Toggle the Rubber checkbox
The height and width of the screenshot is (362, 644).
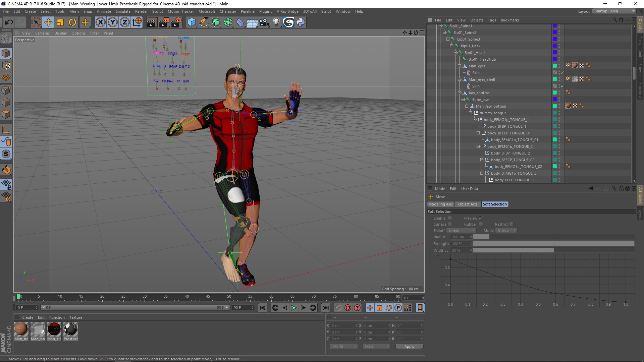point(481,224)
